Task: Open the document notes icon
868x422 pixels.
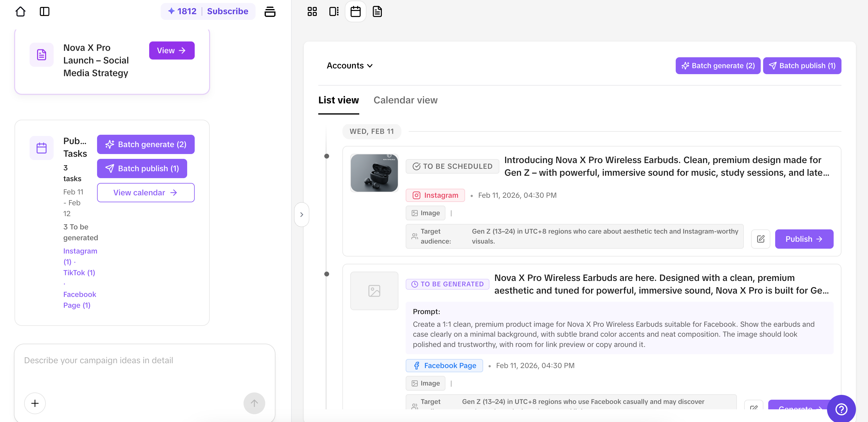Action: pyautogui.click(x=377, y=11)
